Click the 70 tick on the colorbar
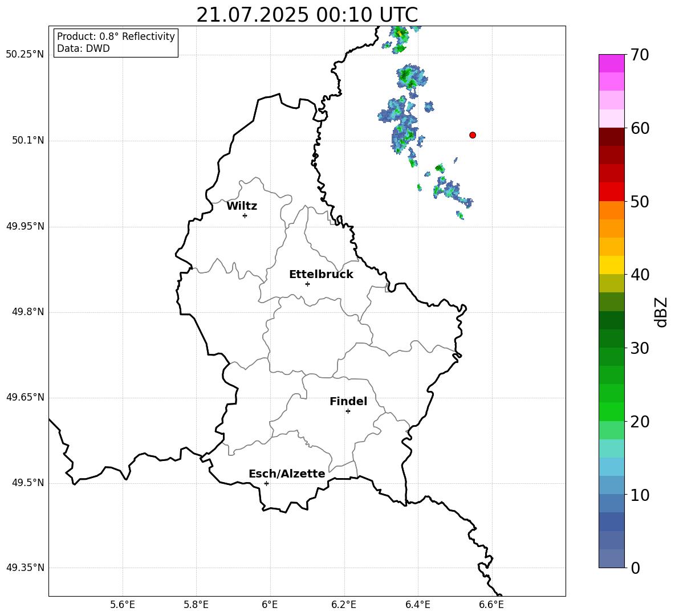 click(x=640, y=55)
